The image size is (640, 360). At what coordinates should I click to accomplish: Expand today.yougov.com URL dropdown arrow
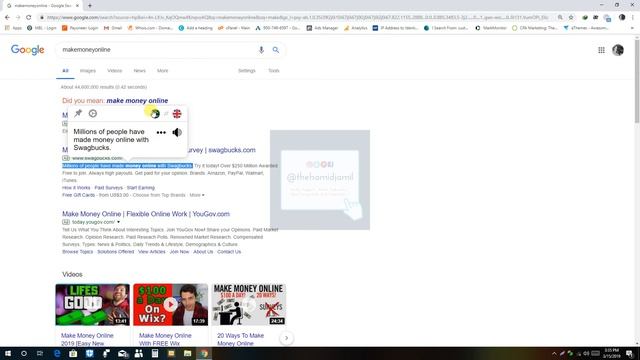coord(118,222)
